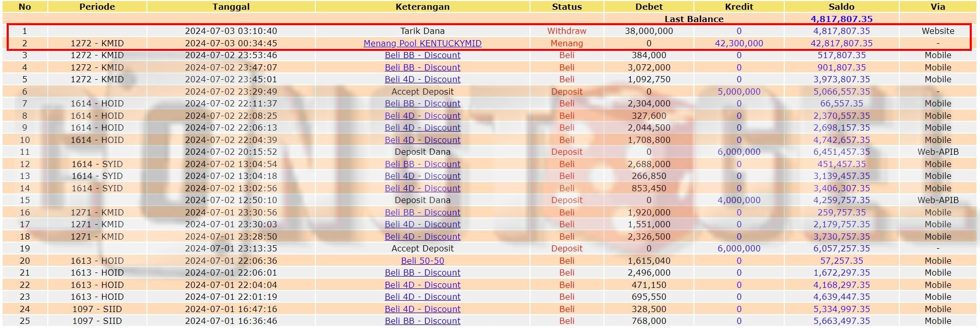Open the Beli 50-50 transaction link
This screenshot has height=328, width=980.
tap(422, 261)
